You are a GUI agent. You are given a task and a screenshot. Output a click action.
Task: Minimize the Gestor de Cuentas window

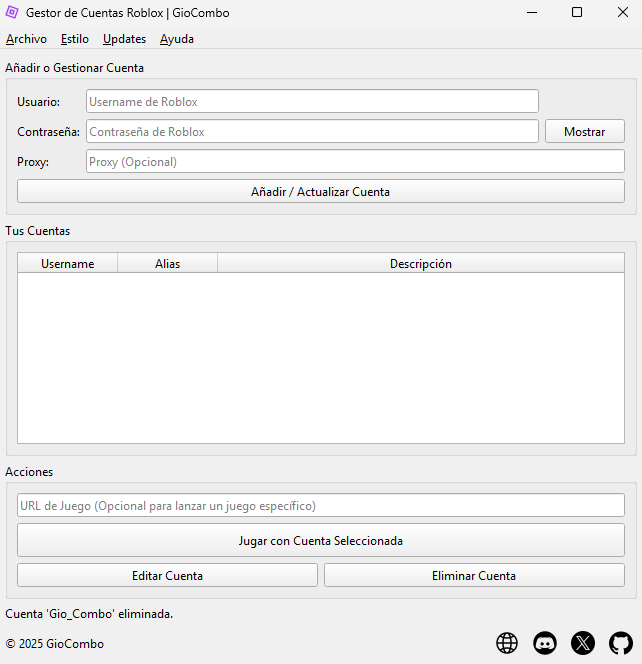pyautogui.click(x=532, y=13)
